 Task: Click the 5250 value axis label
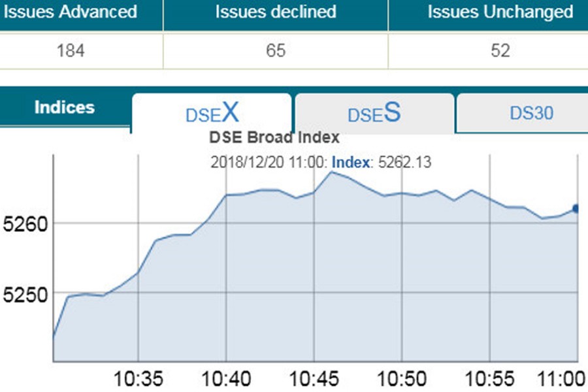[x=24, y=293]
